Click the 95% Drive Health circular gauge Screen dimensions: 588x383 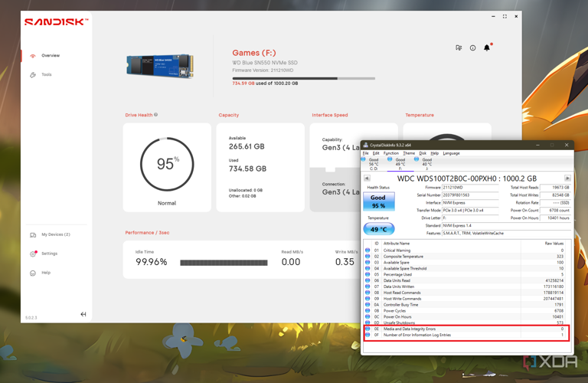coord(167,164)
